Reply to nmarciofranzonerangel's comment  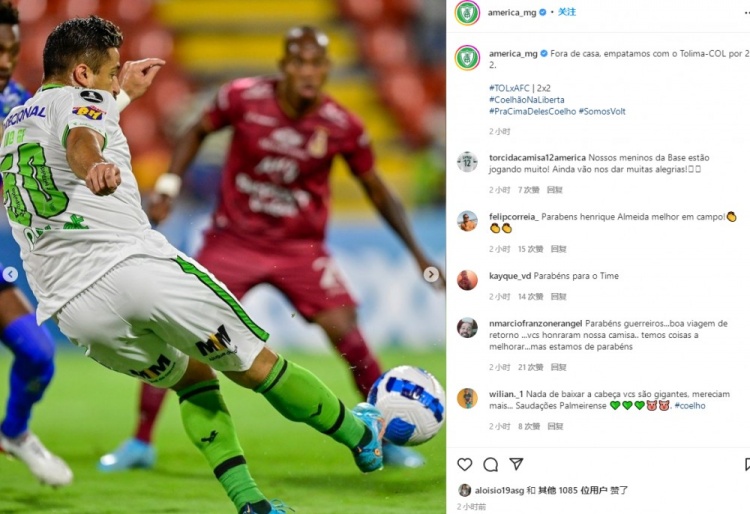(x=558, y=367)
